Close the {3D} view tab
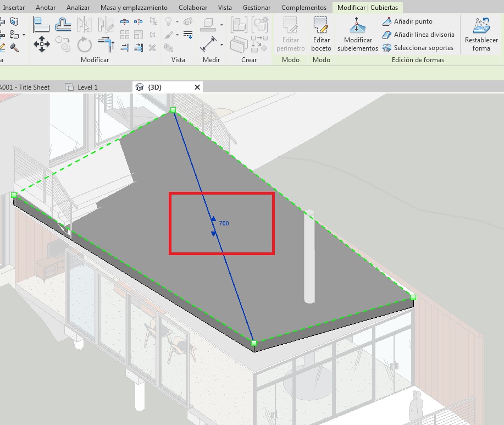 coord(197,87)
